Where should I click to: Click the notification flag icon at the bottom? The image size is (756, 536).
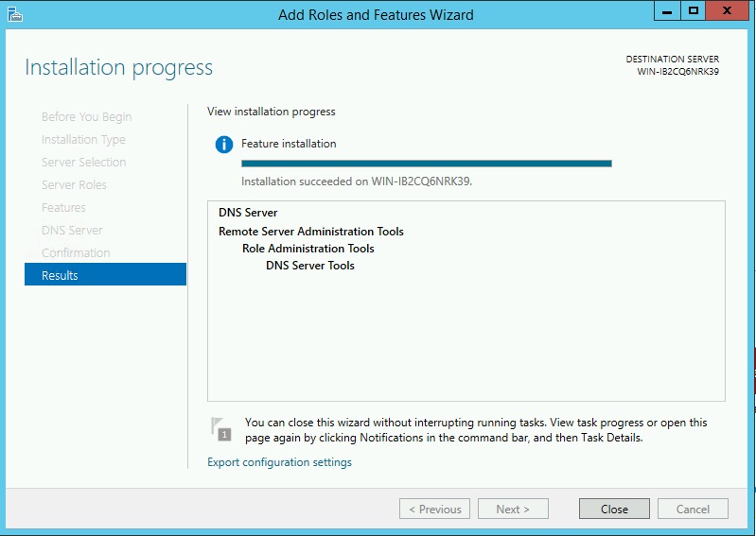221,428
